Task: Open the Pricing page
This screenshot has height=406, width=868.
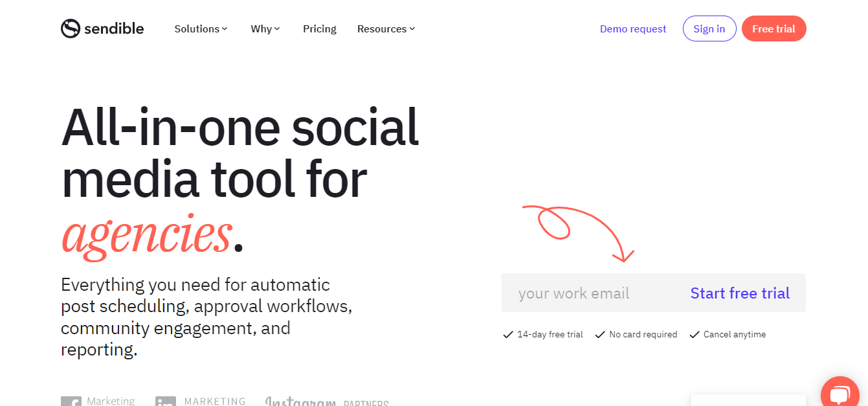Action: [x=320, y=28]
